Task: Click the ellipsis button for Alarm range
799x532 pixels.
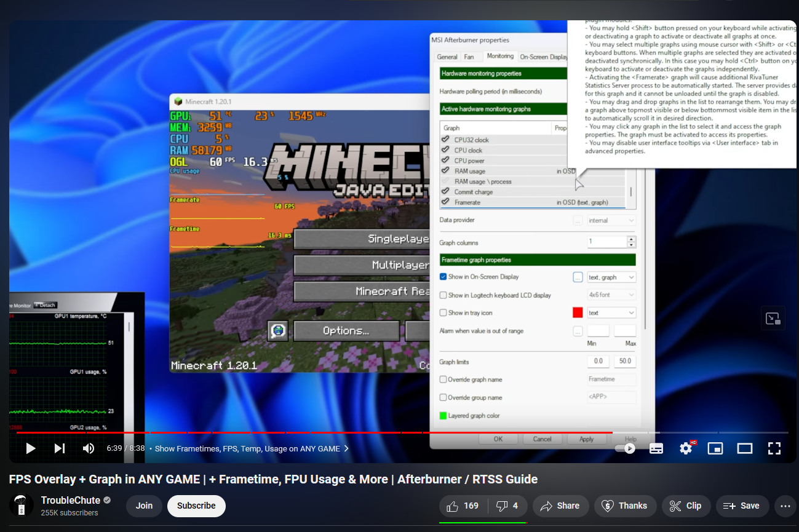Action: coord(578,331)
